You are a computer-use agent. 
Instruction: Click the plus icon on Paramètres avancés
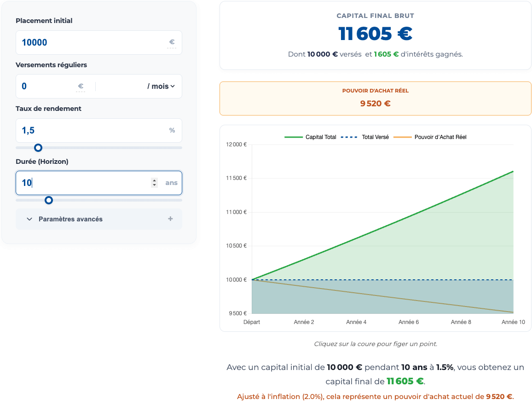[x=170, y=219]
